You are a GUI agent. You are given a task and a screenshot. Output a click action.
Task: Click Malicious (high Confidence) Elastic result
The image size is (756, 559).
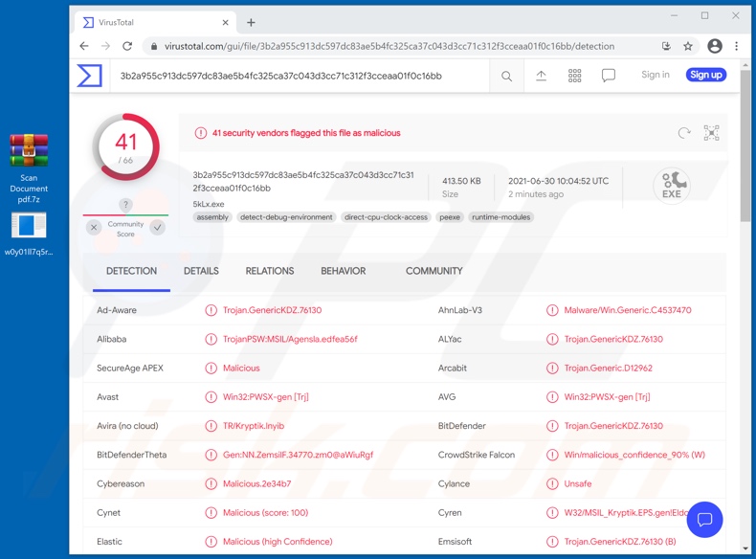point(278,542)
